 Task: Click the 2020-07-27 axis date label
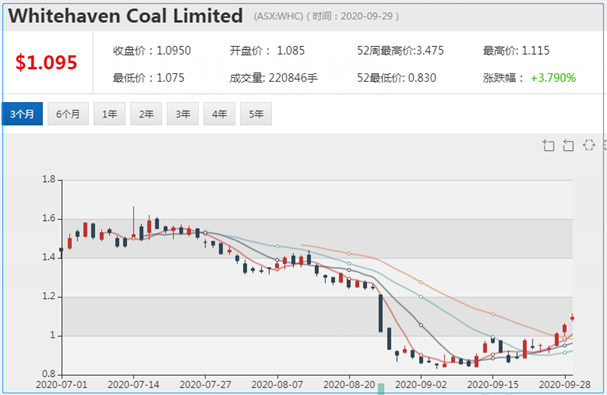click(205, 385)
